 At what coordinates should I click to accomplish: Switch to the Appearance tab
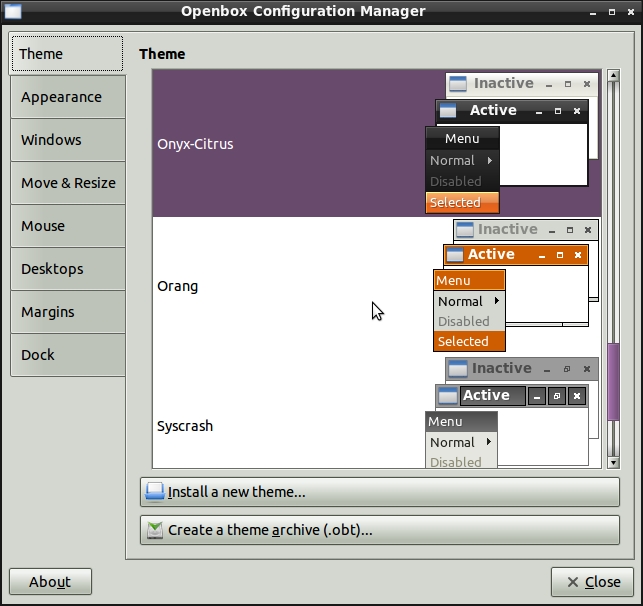pyautogui.click(x=62, y=97)
